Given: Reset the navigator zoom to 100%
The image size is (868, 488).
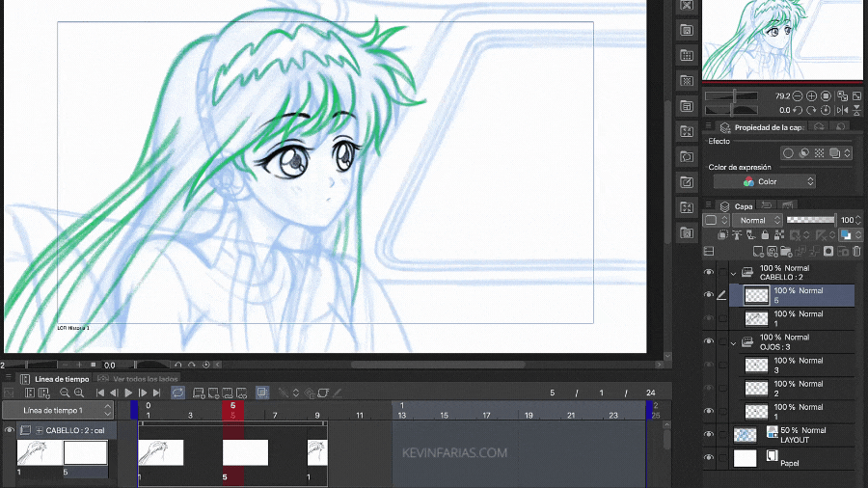Looking at the screenshot, I should [x=826, y=96].
